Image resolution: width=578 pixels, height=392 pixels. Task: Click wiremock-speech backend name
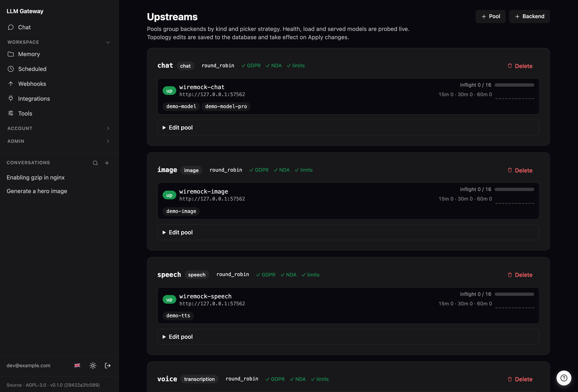[x=205, y=296]
